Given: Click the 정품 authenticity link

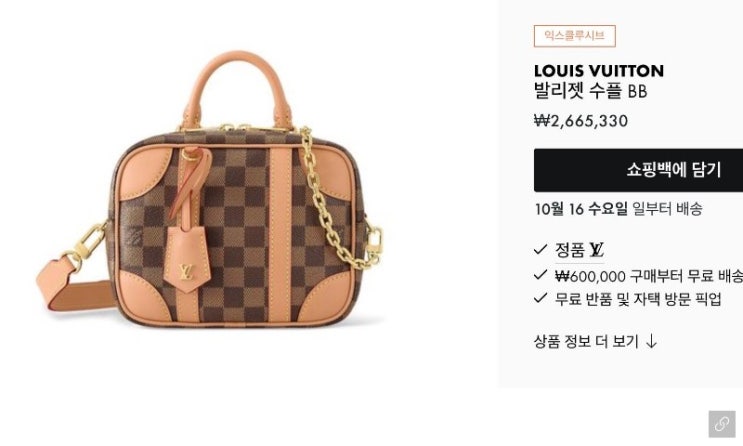Looking at the screenshot, I should (579, 250).
